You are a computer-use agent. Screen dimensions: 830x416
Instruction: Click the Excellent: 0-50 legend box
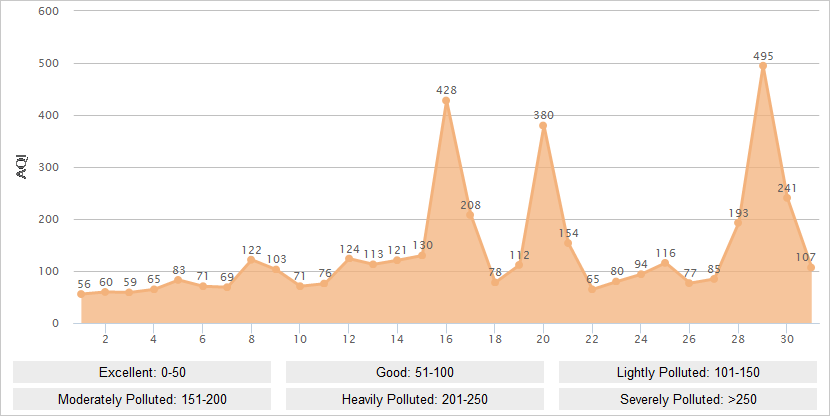142,372
